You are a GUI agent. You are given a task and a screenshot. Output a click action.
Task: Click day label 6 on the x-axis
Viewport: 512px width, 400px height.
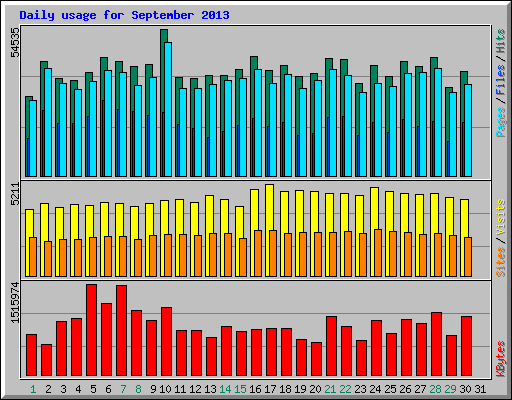coord(108,389)
